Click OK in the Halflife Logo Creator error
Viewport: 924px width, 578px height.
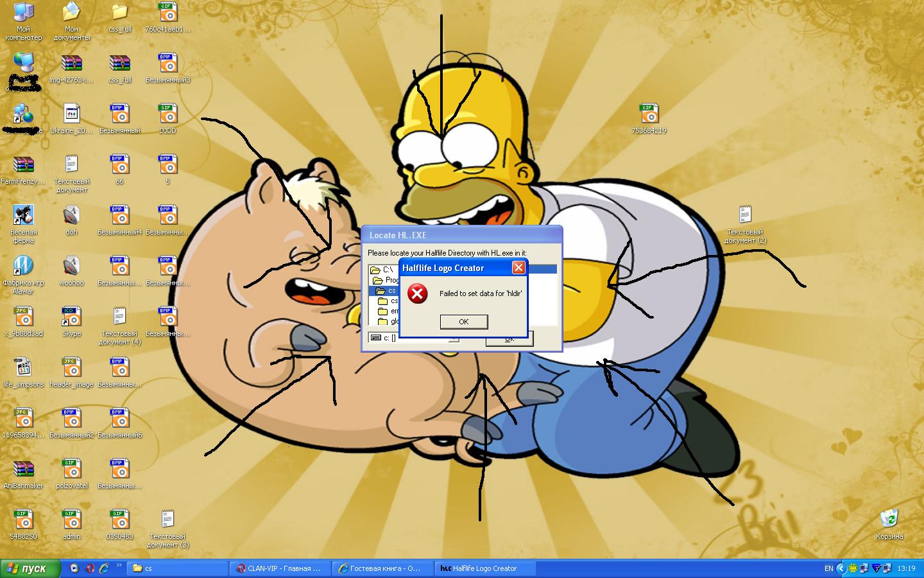click(464, 322)
